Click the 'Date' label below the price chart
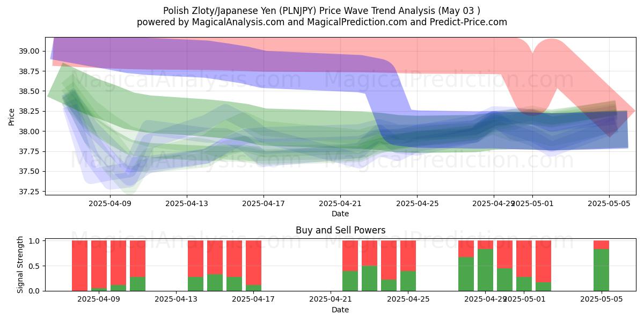This screenshot has width=644, height=322. coord(340,214)
